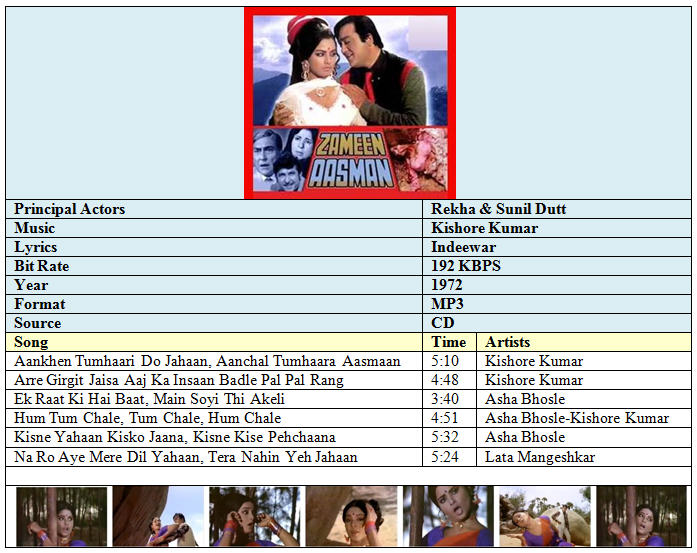Click artist 'Lata Mangeshkar'
The height and width of the screenshot is (553, 697).
(x=540, y=457)
